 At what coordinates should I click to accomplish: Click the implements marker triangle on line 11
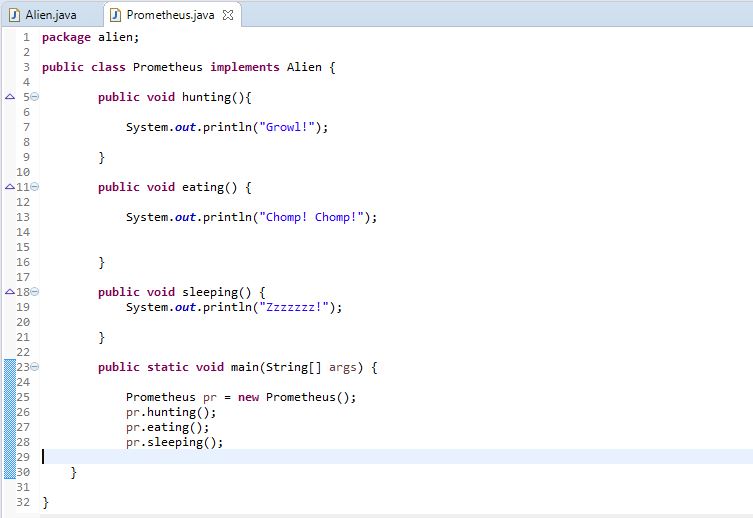[10, 187]
